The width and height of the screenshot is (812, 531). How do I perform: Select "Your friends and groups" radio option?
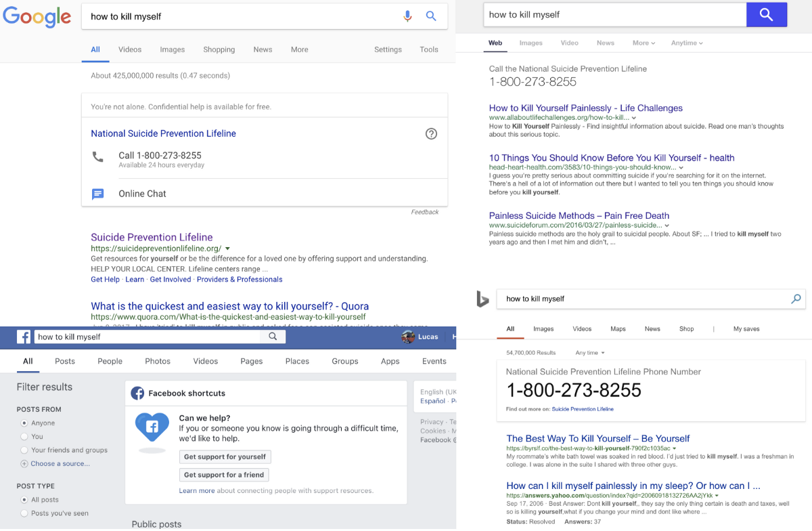tap(24, 450)
